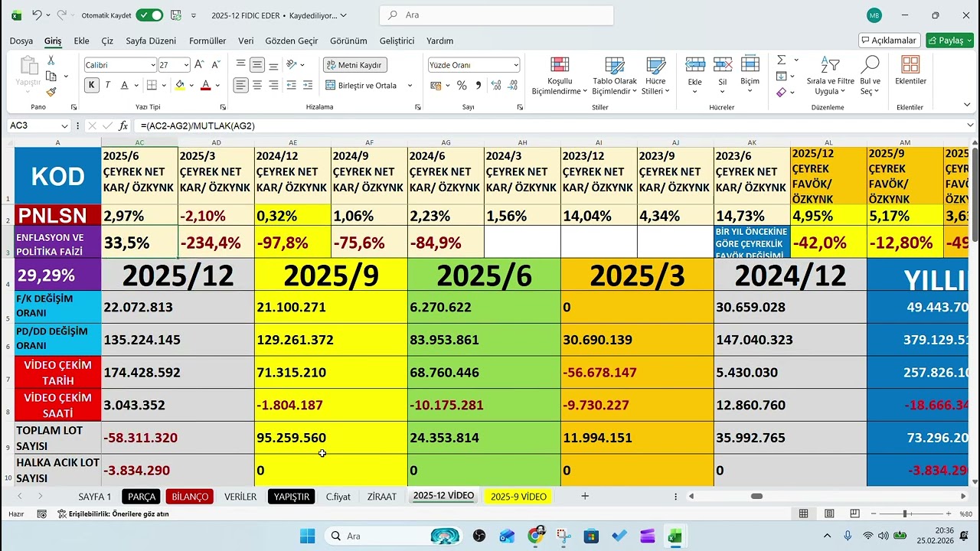980x551 pixels.
Task: Open the Veri ribbon tab
Action: click(246, 41)
